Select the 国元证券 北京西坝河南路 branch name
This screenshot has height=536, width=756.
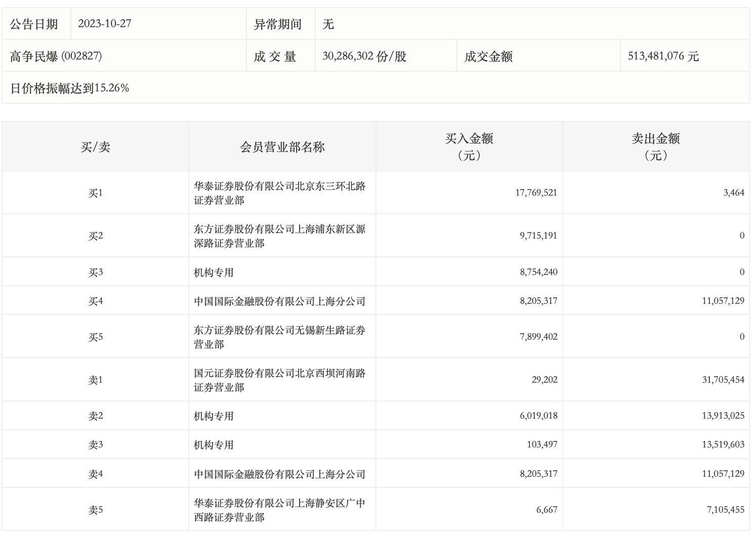click(x=279, y=380)
